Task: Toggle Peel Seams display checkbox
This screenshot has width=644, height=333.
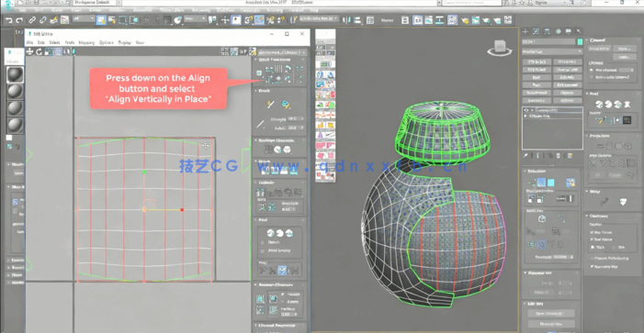Action: pyautogui.click(x=592, y=239)
